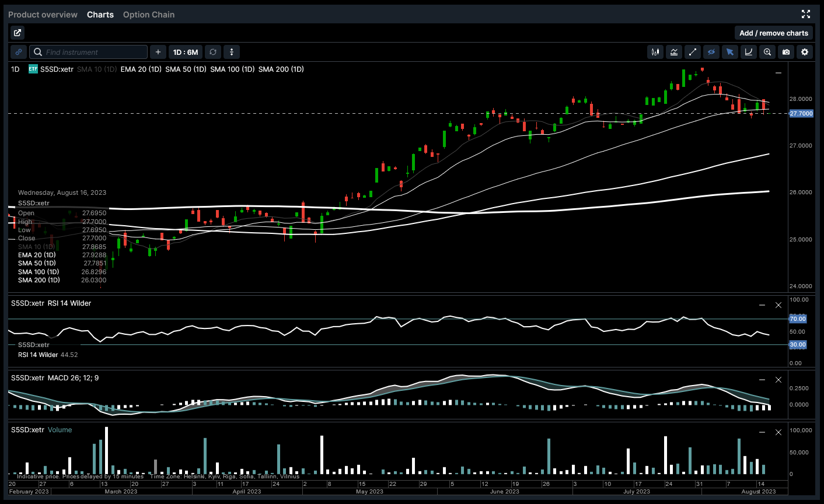Click the RSI 14 Wilder pane title
The width and height of the screenshot is (824, 504).
(x=69, y=303)
